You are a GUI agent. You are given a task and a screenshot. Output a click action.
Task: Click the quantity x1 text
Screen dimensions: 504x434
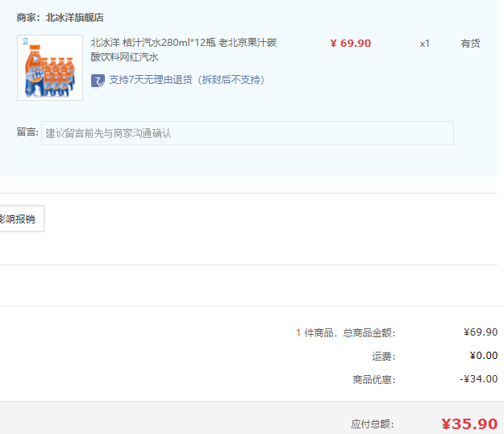point(425,44)
